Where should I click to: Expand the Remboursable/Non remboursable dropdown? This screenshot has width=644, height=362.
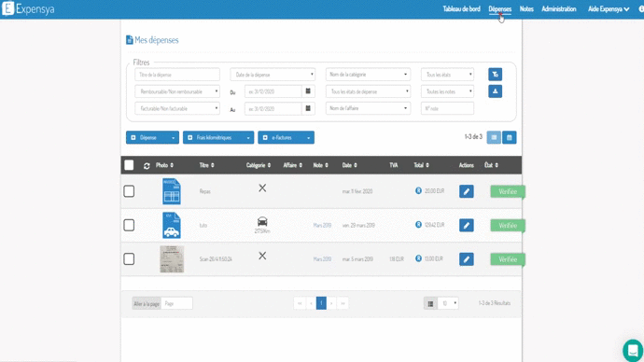tap(177, 91)
